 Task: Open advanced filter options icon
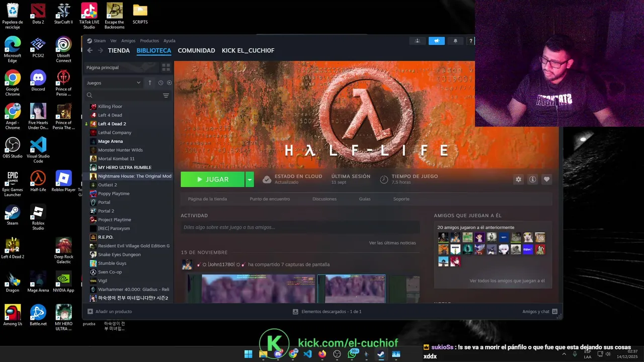pos(166,96)
